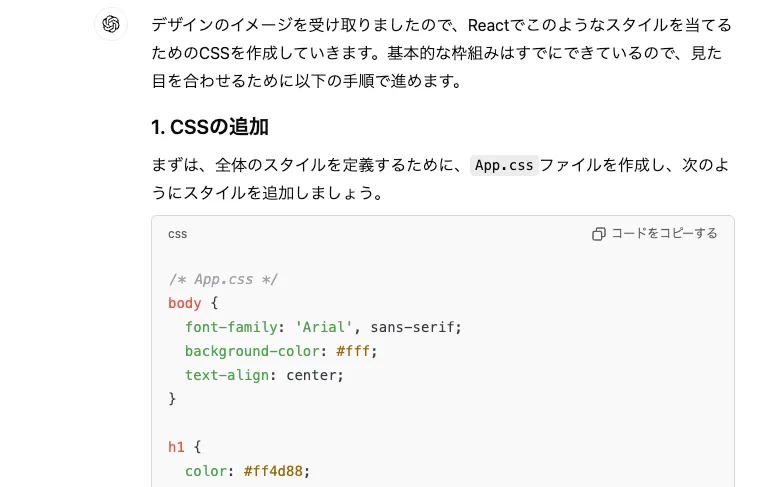Screen dimensions: 763x487
Task: Click the ChatGPT logo avatar icon
Action: (111, 24)
